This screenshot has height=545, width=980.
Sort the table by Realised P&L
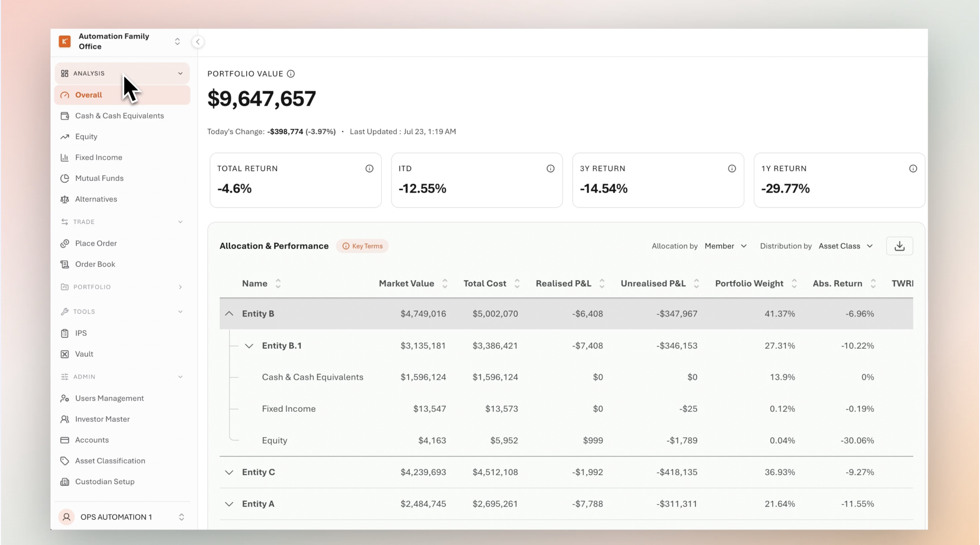pos(602,284)
